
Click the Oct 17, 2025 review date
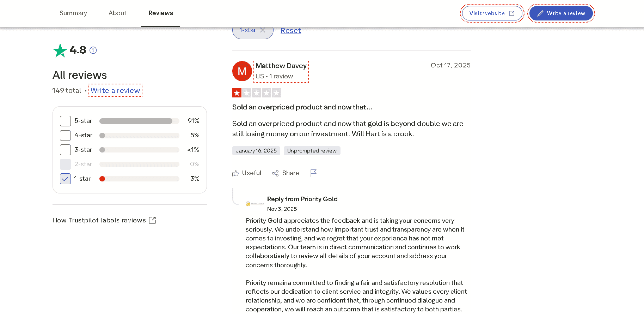point(450,65)
